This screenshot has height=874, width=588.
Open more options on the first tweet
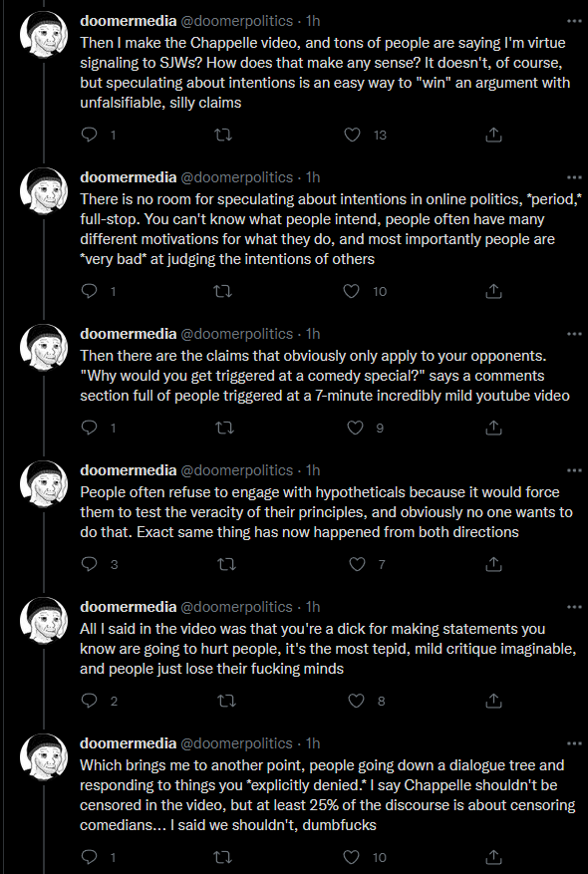[574, 21]
